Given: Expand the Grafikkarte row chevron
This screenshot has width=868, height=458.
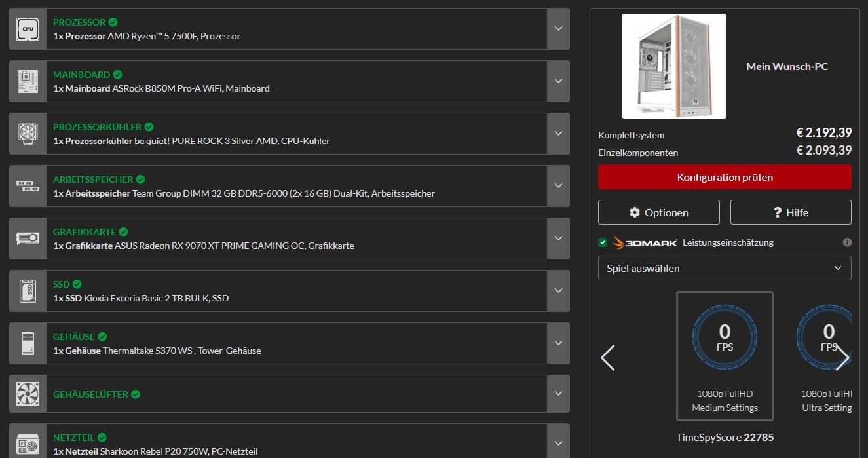Looking at the screenshot, I should (x=558, y=239).
